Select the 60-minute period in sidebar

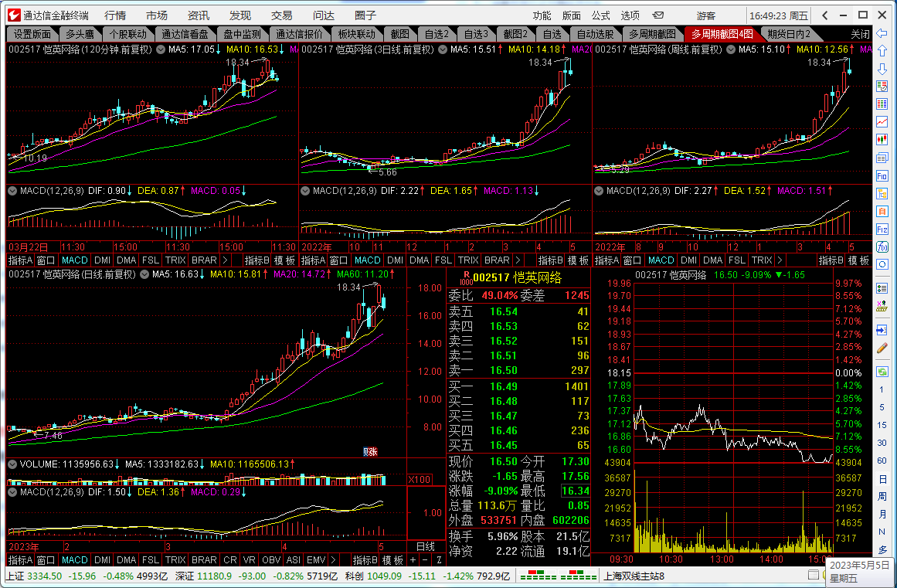tap(882, 461)
